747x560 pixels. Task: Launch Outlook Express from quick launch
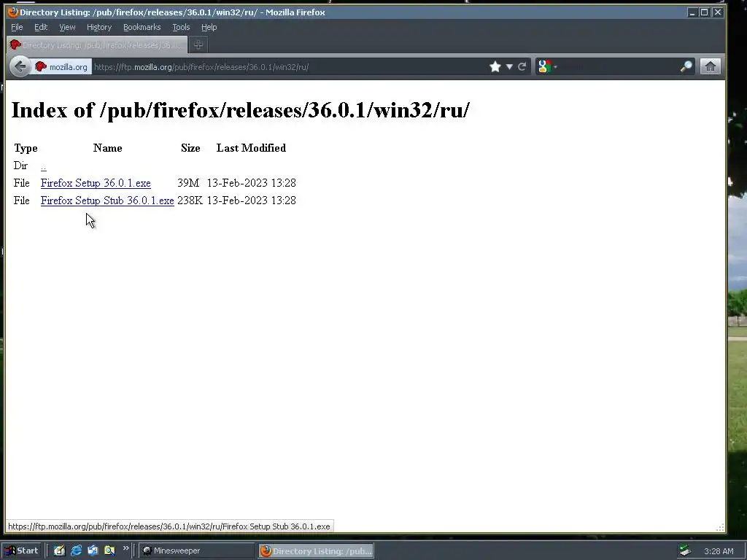[x=93, y=551]
